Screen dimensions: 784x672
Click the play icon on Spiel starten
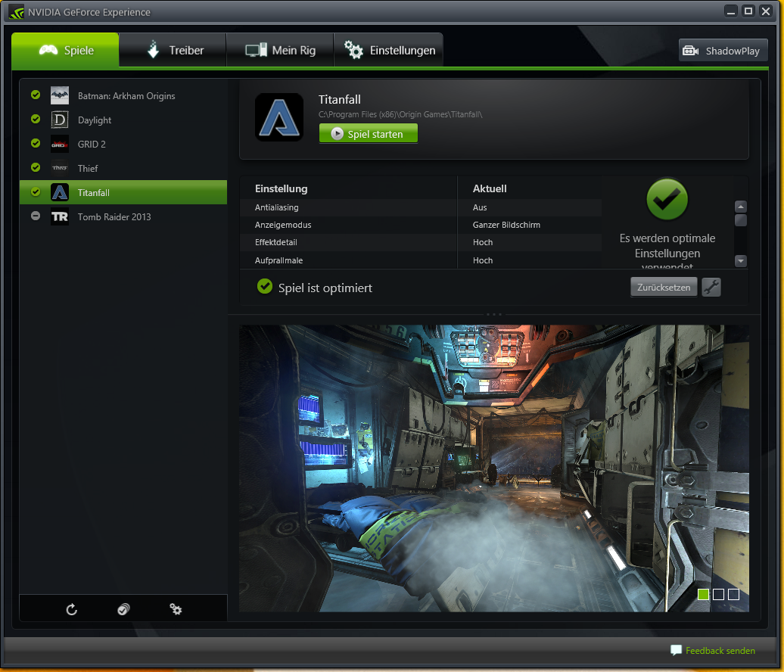coord(337,133)
